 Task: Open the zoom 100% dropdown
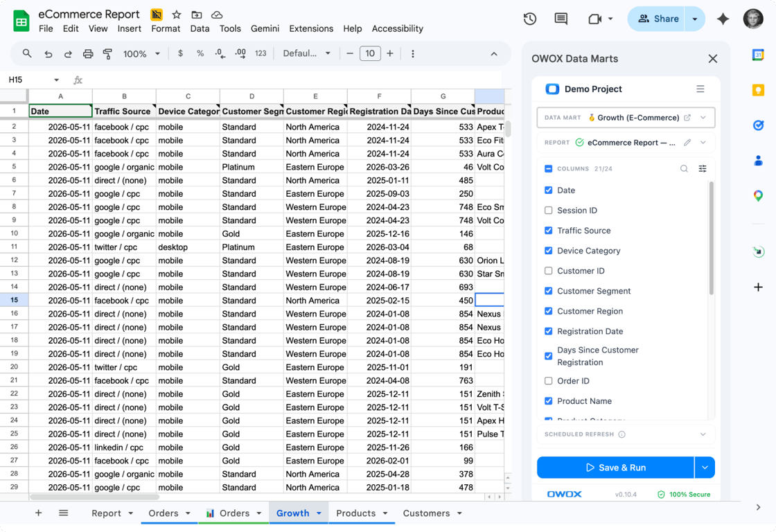[141, 54]
